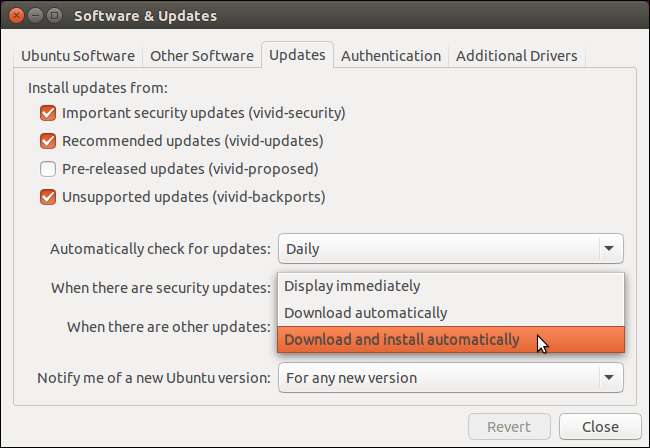The height and width of the screenshot is (448, 650).
Task: Disable Unsupported updates (vivid-backports)
Action: (48, 197)
